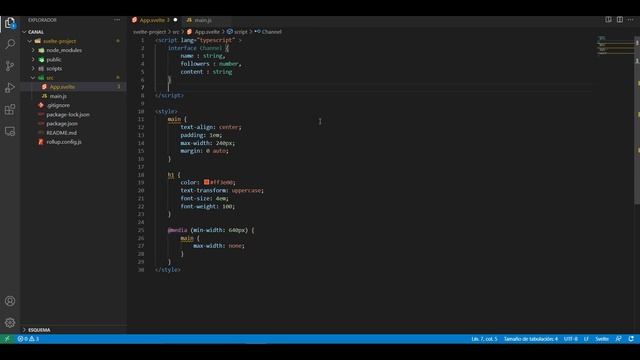640x360 pixels.
Task: Expand the node_modules folder
Action: [x=33, y=50]
